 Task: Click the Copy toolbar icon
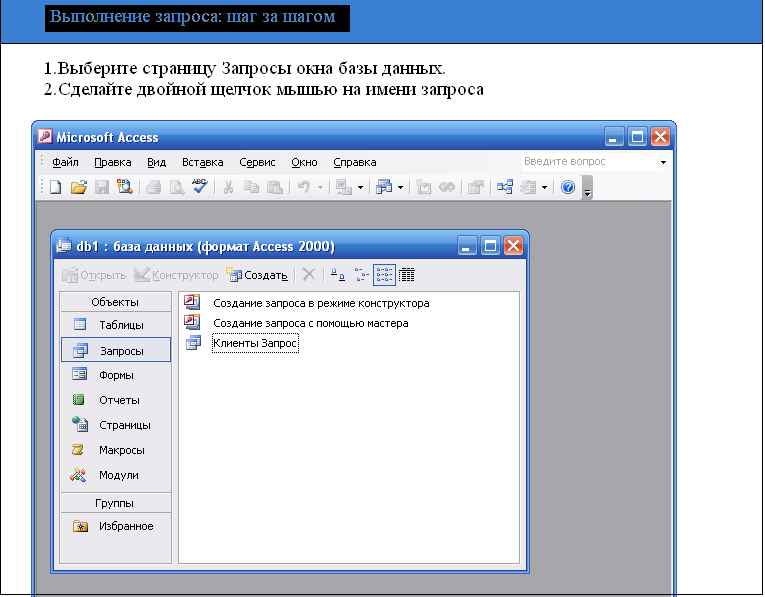[251, 187]
